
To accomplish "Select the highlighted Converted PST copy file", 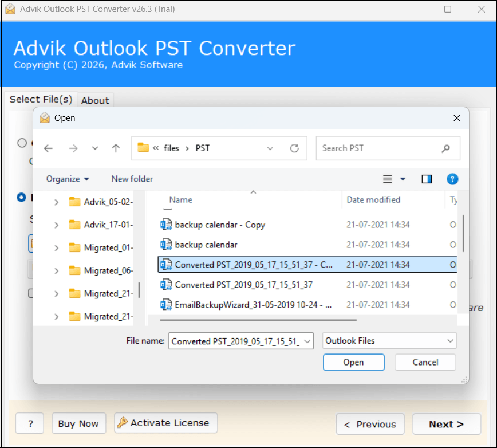I will (307, 265).
